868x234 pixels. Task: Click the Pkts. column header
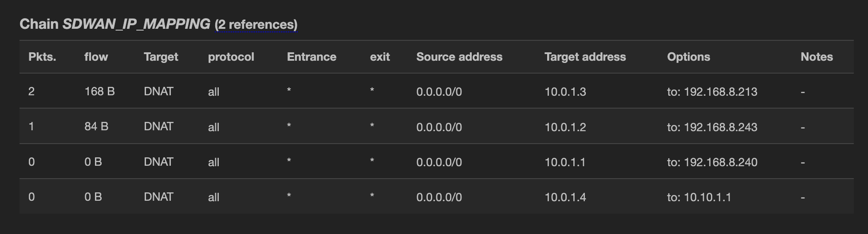42,57
